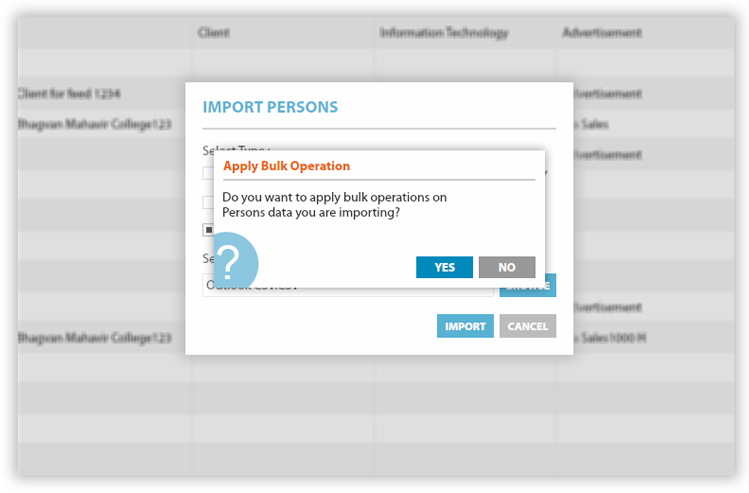Click the Client column header

click(x=214, y=32)
